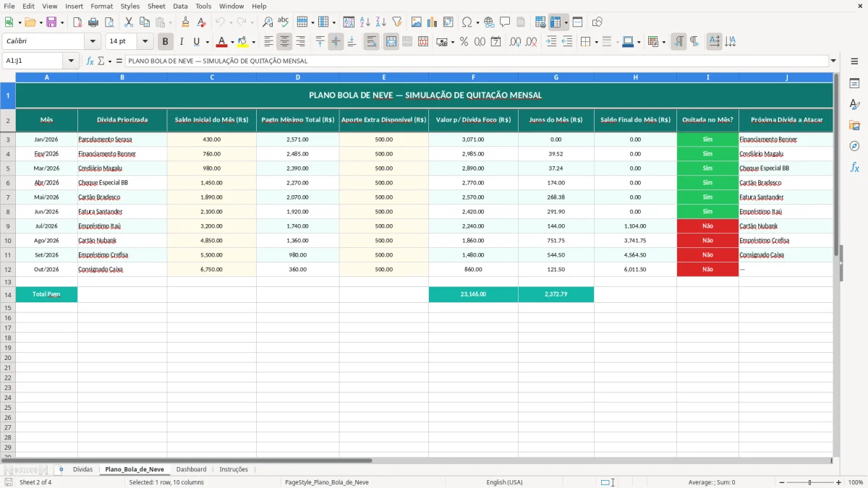Click Insert Comment speech bubble icon
This screenshot has height=488, width=868.
(x=505, y=22)
